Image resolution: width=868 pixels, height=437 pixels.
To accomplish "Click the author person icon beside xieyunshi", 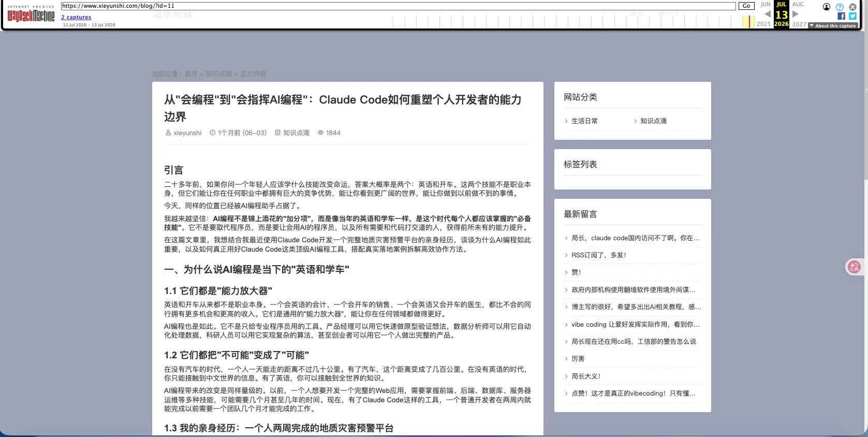I will [x=168, y=133].
